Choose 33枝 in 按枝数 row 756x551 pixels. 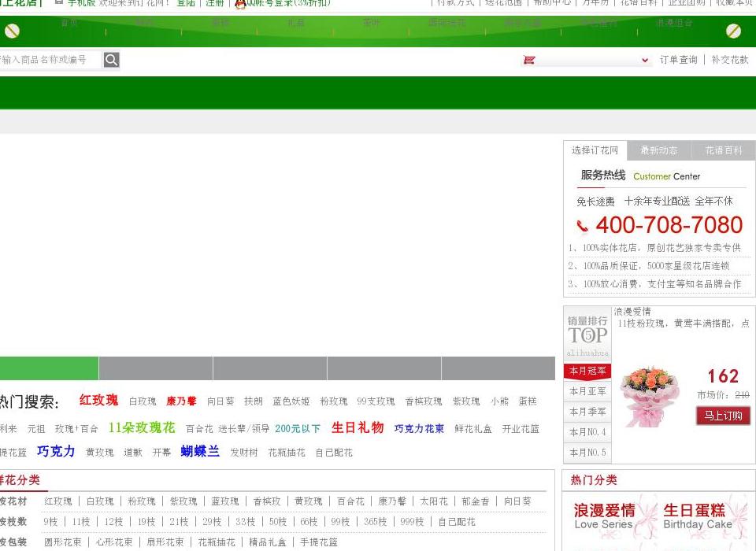246,522
